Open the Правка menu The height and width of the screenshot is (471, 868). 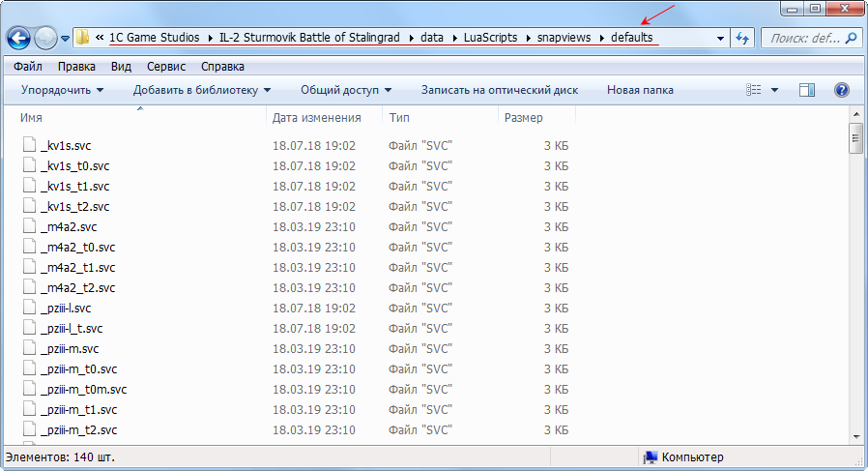coord(76,67)
